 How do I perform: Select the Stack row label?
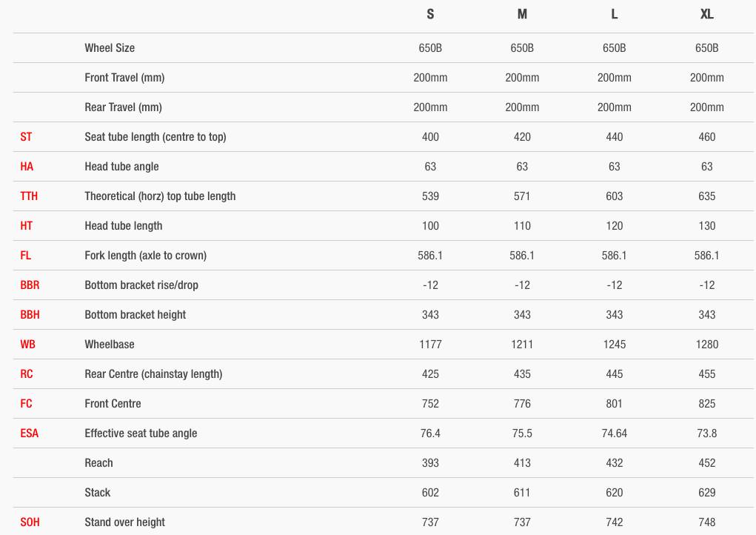click(97, 493)
